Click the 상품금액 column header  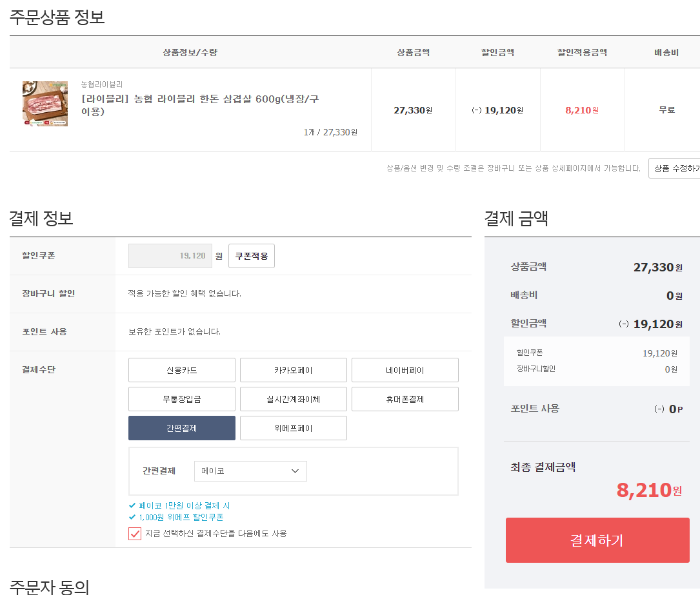coord(414,52)
